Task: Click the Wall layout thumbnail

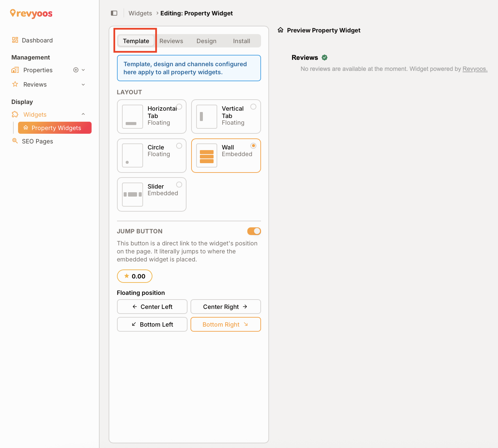Action: [207, 155]
